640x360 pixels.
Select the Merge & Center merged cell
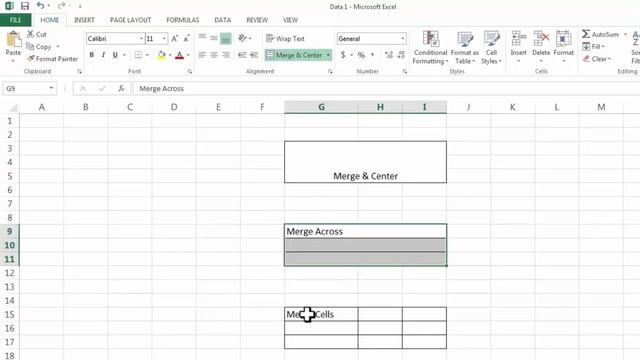(365, 162)
